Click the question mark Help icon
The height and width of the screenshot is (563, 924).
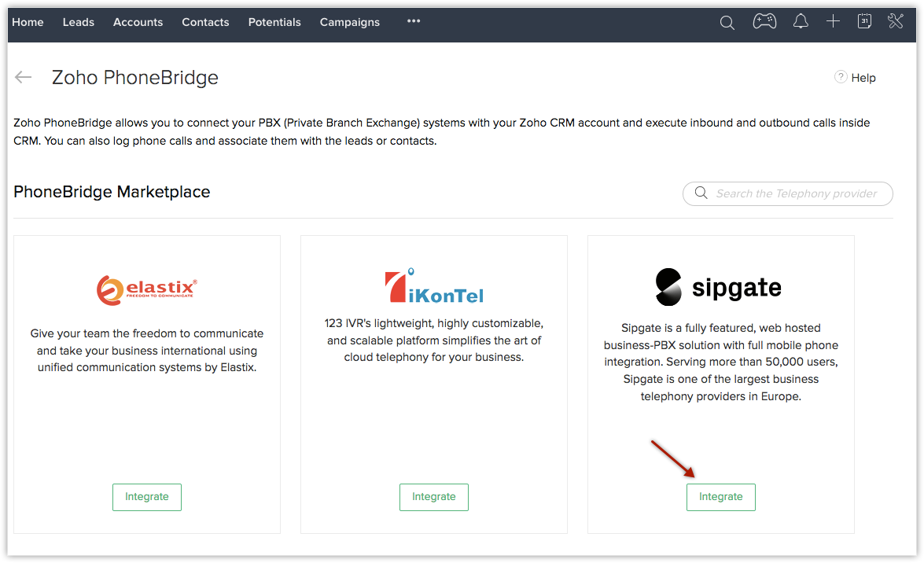841,77
